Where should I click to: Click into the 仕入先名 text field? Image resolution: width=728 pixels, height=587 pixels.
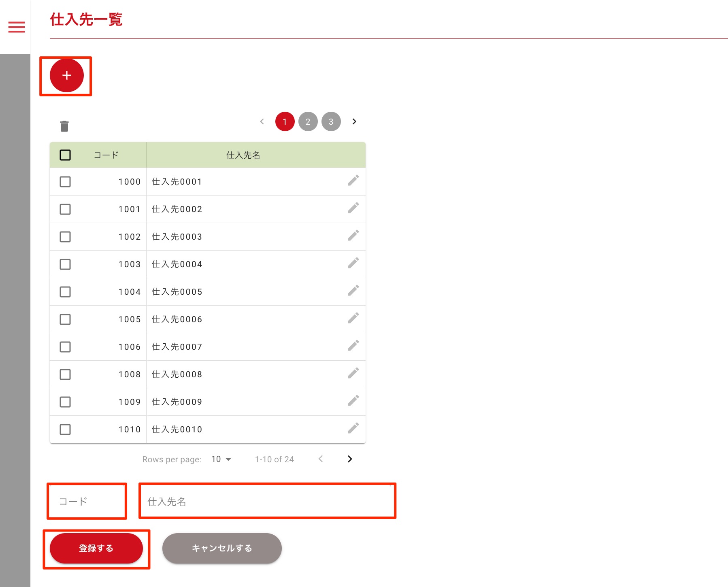point(267,501)
